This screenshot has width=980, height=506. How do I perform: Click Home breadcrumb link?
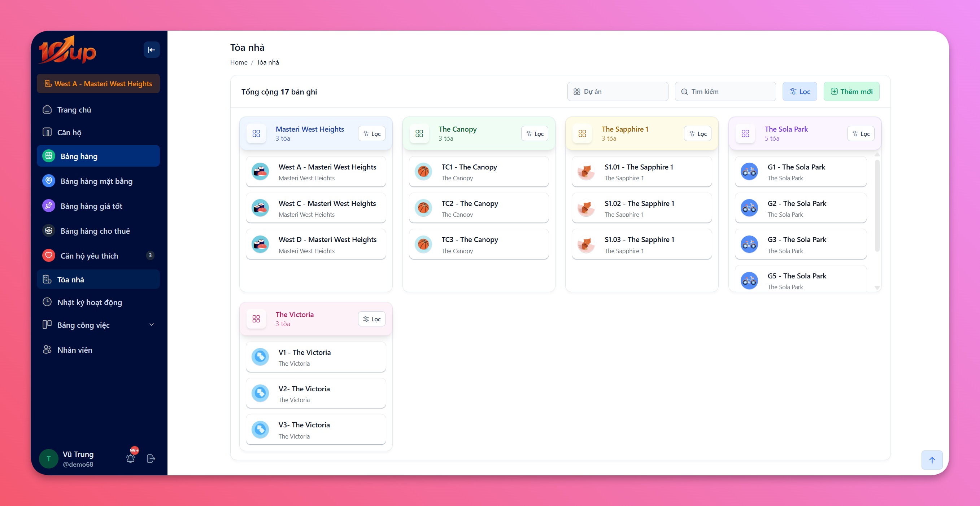pos(239,62)
